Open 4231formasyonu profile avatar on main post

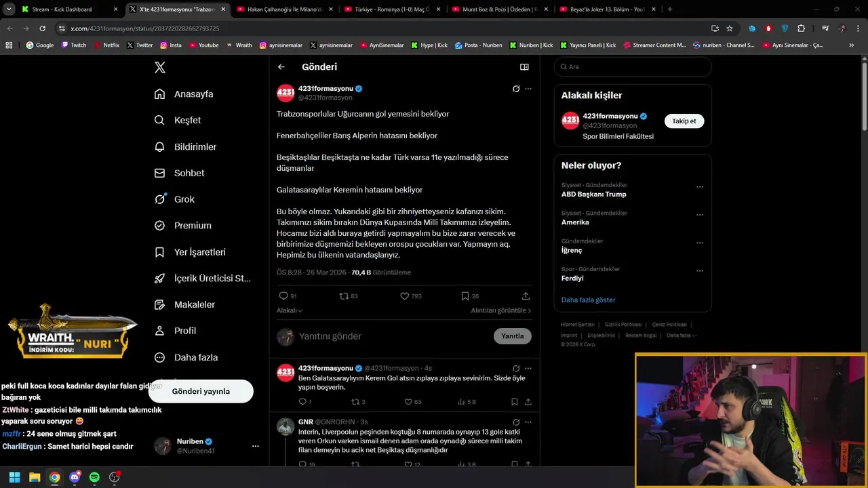285,93
